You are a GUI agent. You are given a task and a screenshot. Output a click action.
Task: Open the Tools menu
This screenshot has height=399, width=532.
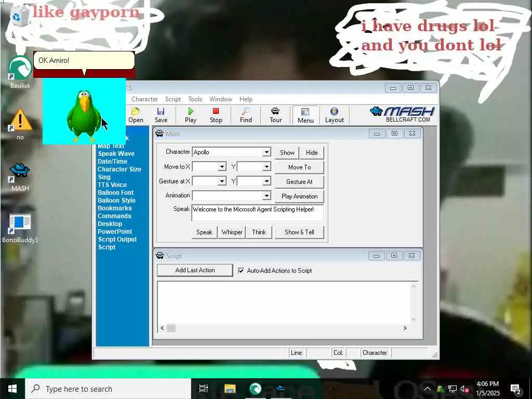[195, 99]
